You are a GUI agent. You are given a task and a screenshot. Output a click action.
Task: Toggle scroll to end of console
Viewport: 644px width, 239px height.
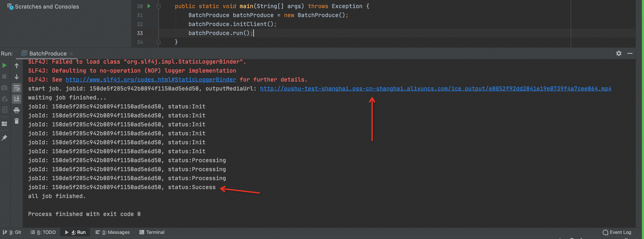point(16,99)
